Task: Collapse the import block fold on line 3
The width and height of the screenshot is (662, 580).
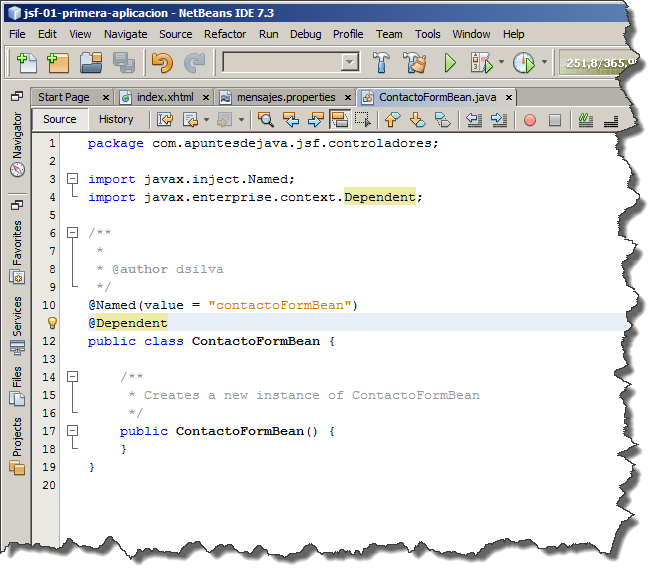Action: 73,179
